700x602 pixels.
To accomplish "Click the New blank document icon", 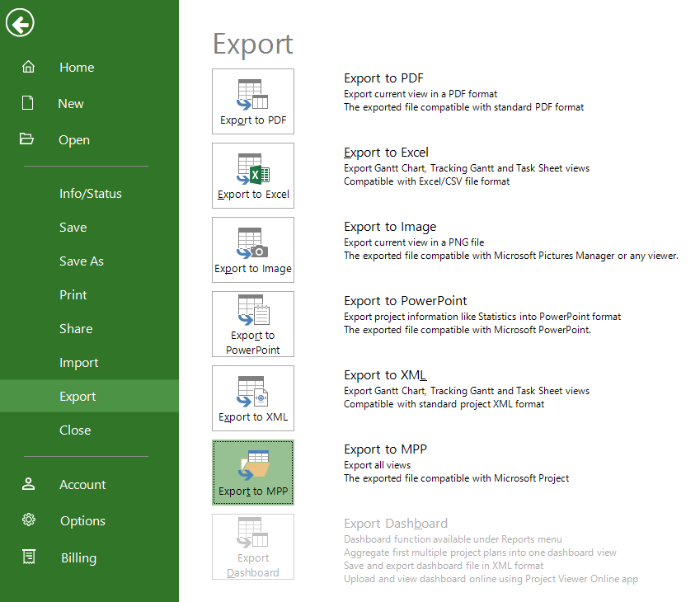I will click(28, 103).
